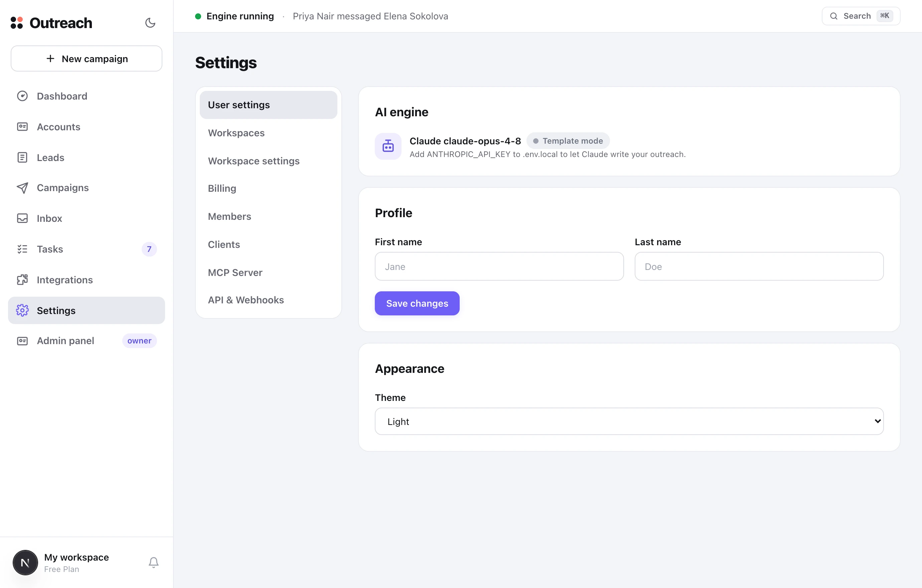
Task: Click Engine running status text
Action: tap(240, 16)
